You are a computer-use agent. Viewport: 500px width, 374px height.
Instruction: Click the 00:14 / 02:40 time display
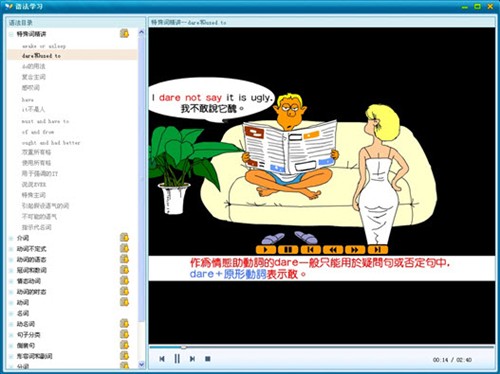(x=452, y=360)
